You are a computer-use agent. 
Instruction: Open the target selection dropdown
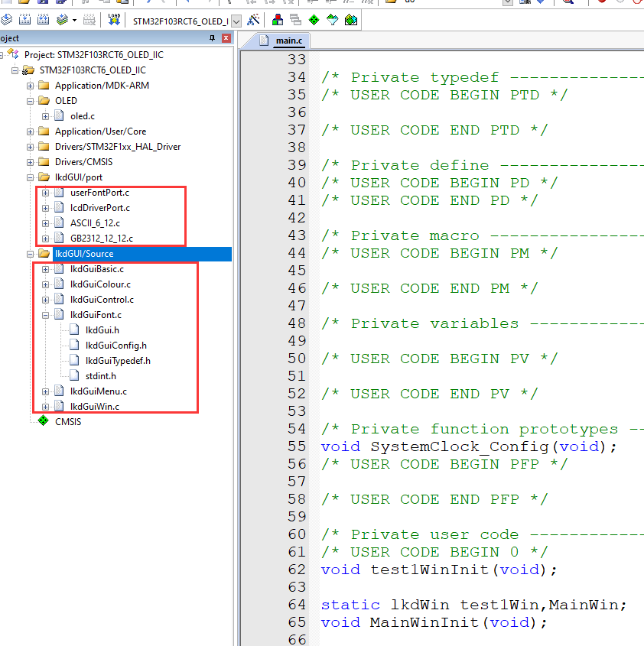(x=236, y=21)
